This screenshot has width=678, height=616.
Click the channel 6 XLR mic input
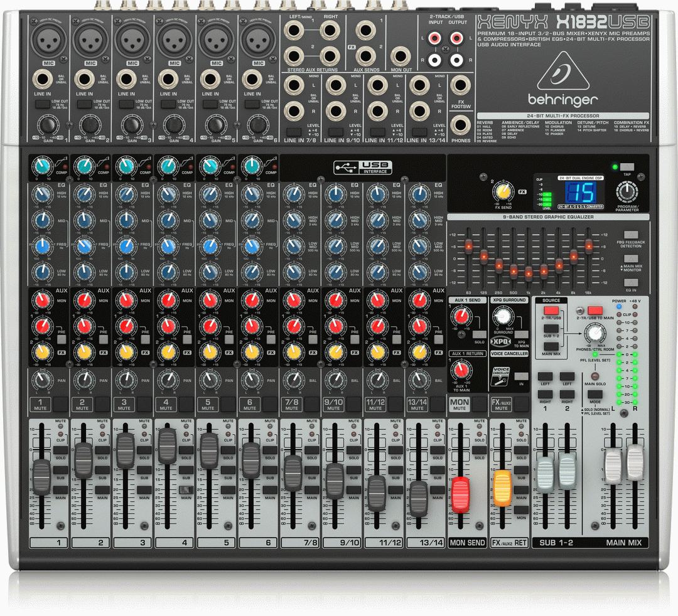(x=258, y=41)
